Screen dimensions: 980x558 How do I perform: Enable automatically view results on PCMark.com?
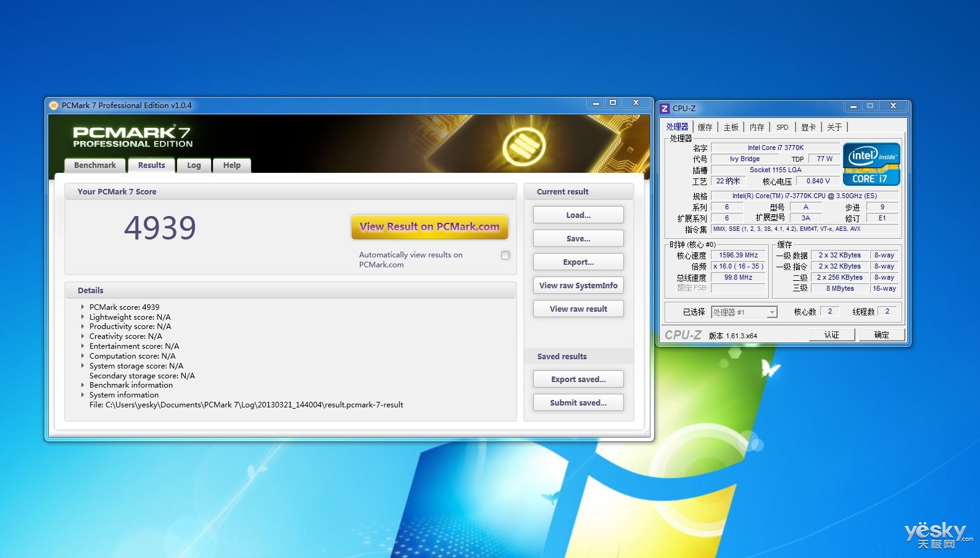tap(505, 256)
